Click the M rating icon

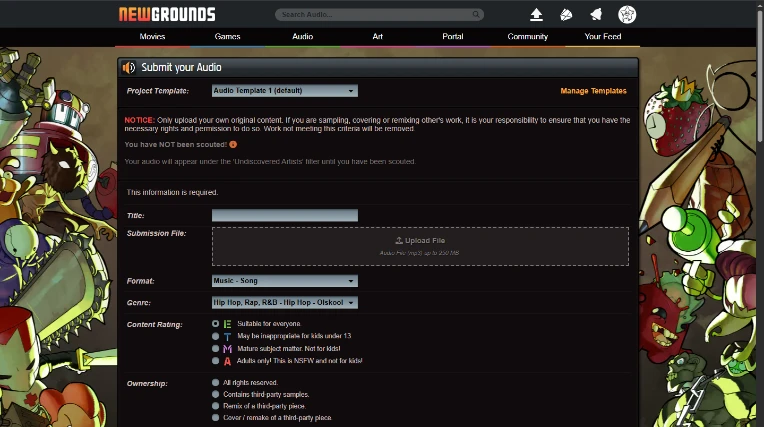point(227,349)
